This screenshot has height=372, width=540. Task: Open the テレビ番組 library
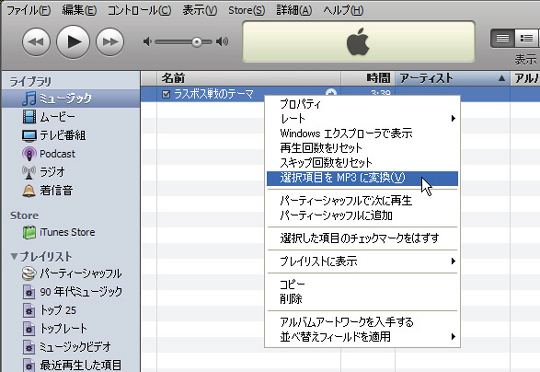click(x=71, y=135)
